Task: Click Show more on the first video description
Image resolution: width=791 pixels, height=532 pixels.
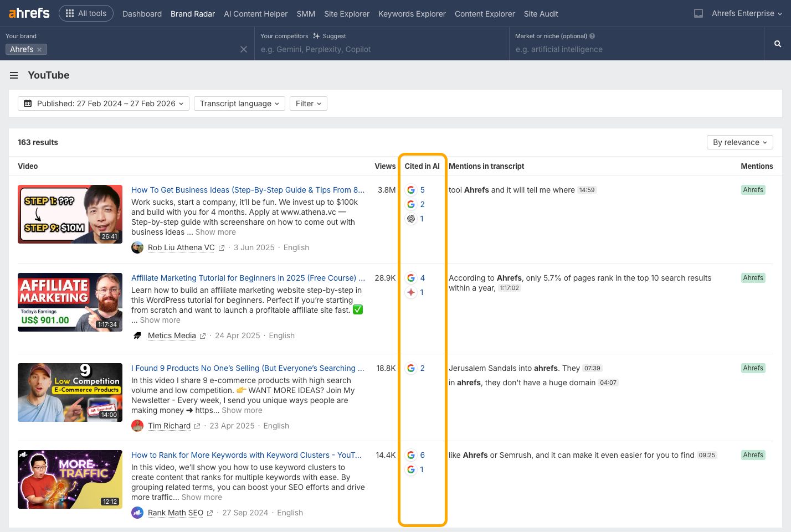Action: (215, 232)
